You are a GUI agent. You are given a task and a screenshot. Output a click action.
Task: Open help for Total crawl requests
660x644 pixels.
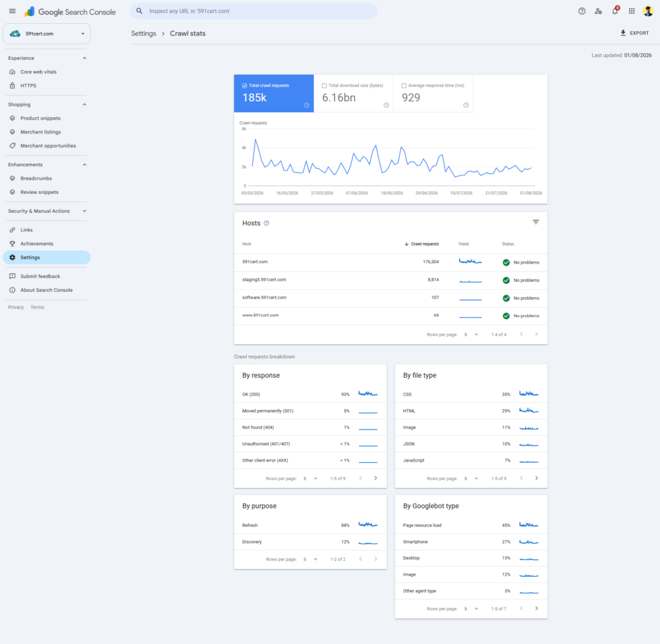[306, 105]
